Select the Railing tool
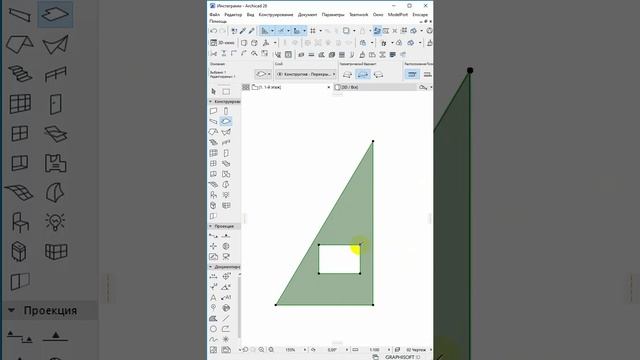 (x=226, y=142)
